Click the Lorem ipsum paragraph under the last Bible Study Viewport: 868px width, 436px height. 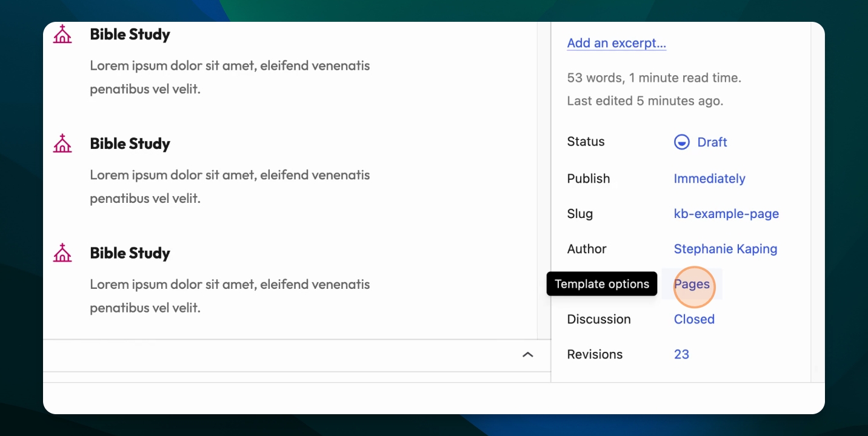pos(230,296)
